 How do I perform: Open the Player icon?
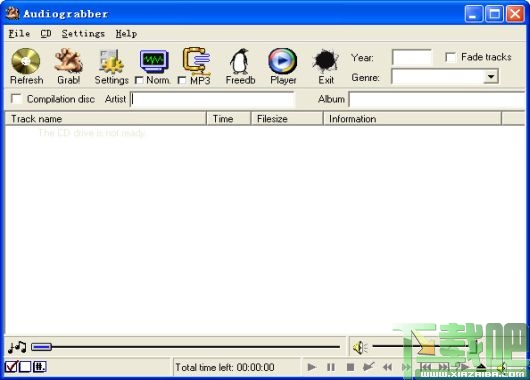[x=283, y=61]
